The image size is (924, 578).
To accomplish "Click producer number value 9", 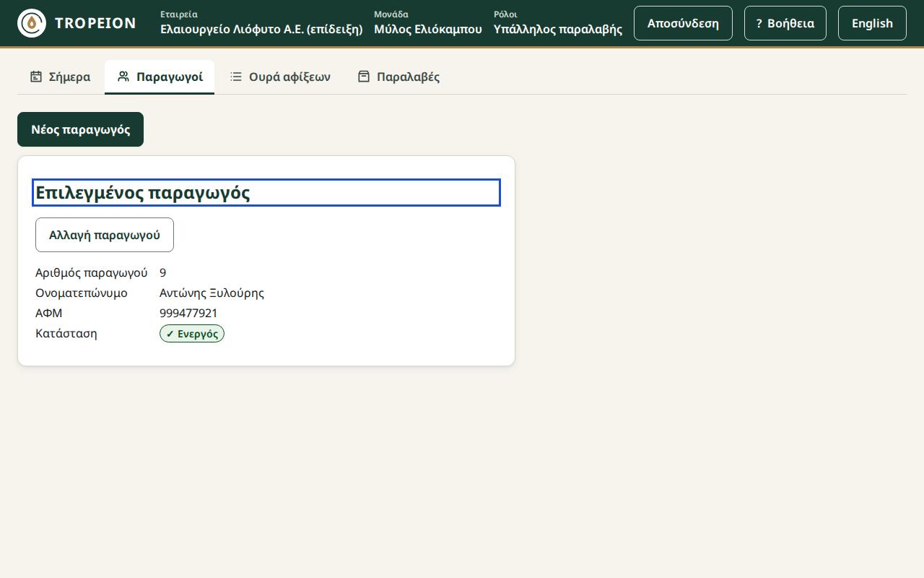I will pos(163,272).
